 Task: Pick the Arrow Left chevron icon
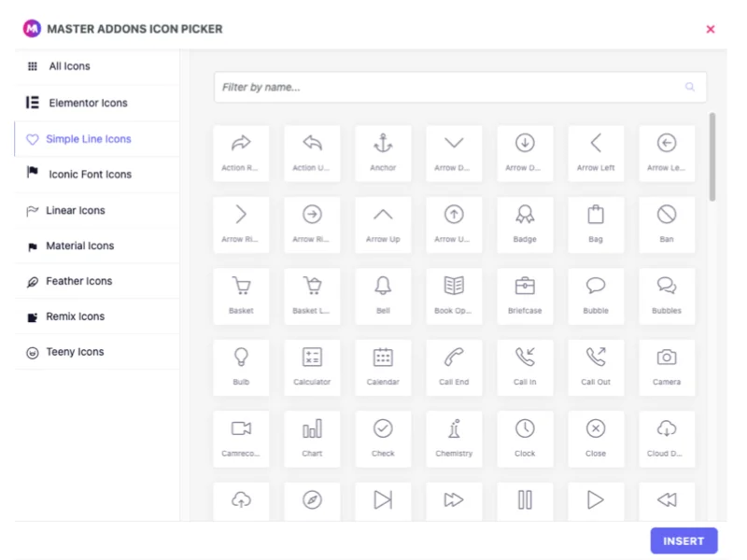[596, 153]
